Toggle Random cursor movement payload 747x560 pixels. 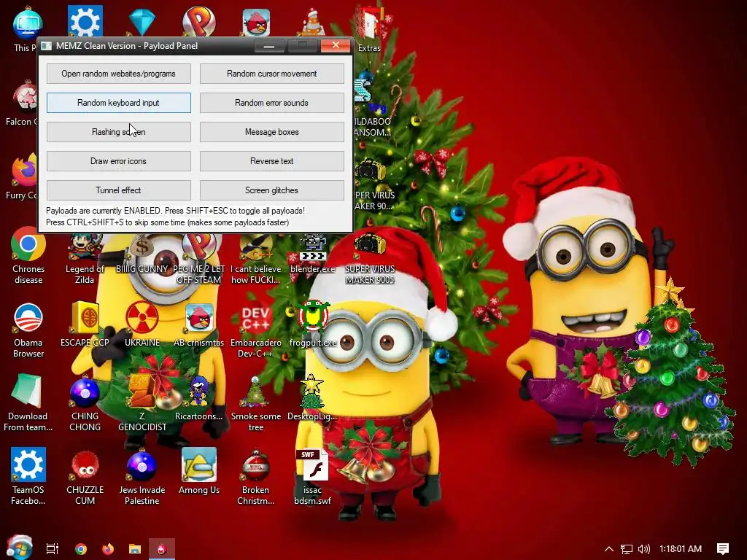click(x=271, y=74)
